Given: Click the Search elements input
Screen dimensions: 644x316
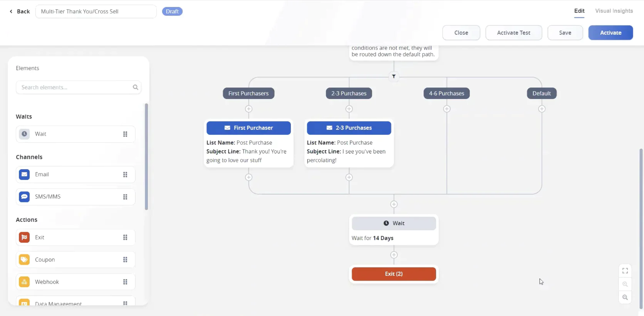Looking at the screenshot, I should (x=78, y=87).
